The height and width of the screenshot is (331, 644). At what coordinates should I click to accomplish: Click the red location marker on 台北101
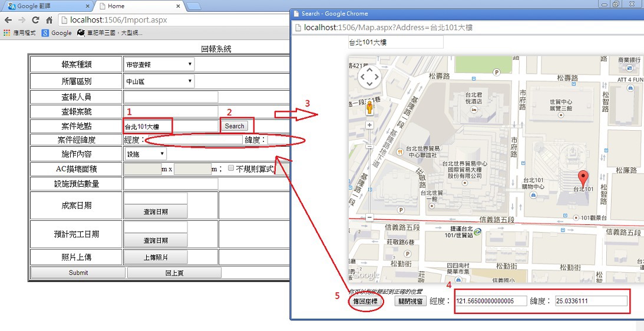point(583,179)
